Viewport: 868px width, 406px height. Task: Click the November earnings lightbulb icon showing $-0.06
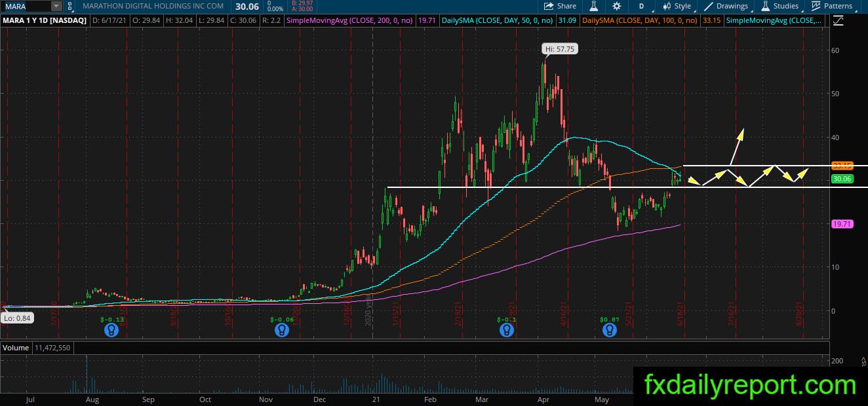pos(282,331)
